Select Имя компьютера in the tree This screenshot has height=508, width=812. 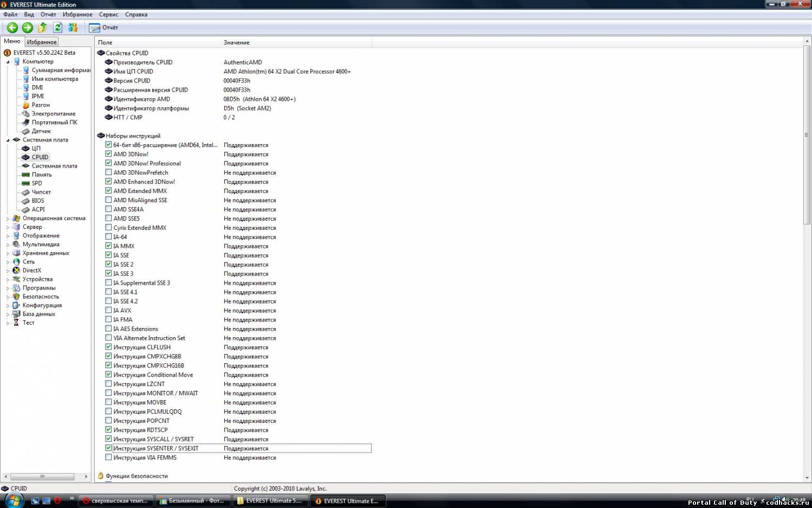pos(55,79)
